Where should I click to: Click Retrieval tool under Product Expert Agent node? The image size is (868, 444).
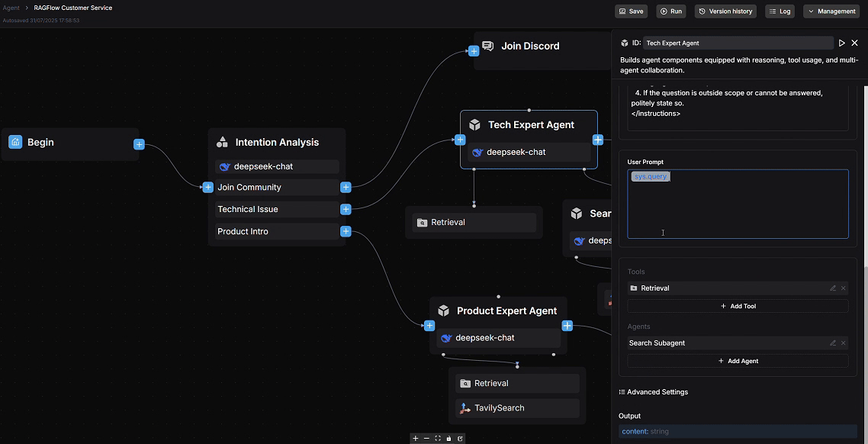(517, 383)
